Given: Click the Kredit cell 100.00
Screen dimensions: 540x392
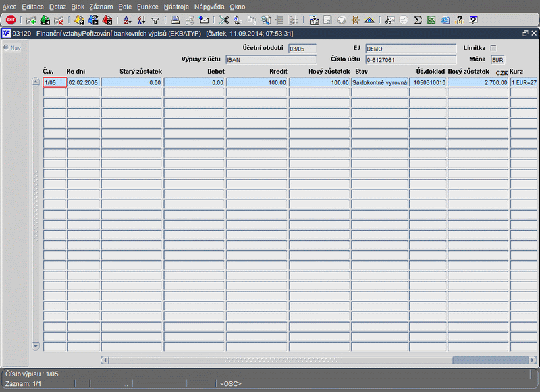Looking at the screenshot, I should click(x=256, y=82).
